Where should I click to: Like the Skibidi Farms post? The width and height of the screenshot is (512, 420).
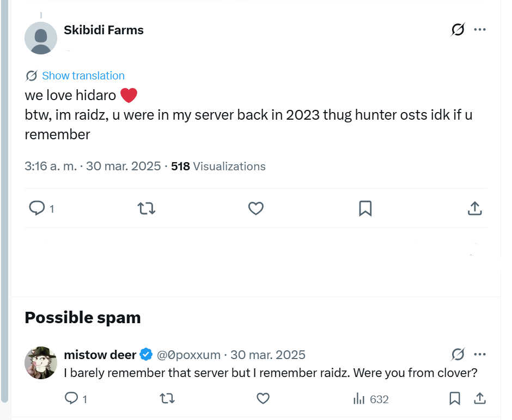(x=256, y=208)
